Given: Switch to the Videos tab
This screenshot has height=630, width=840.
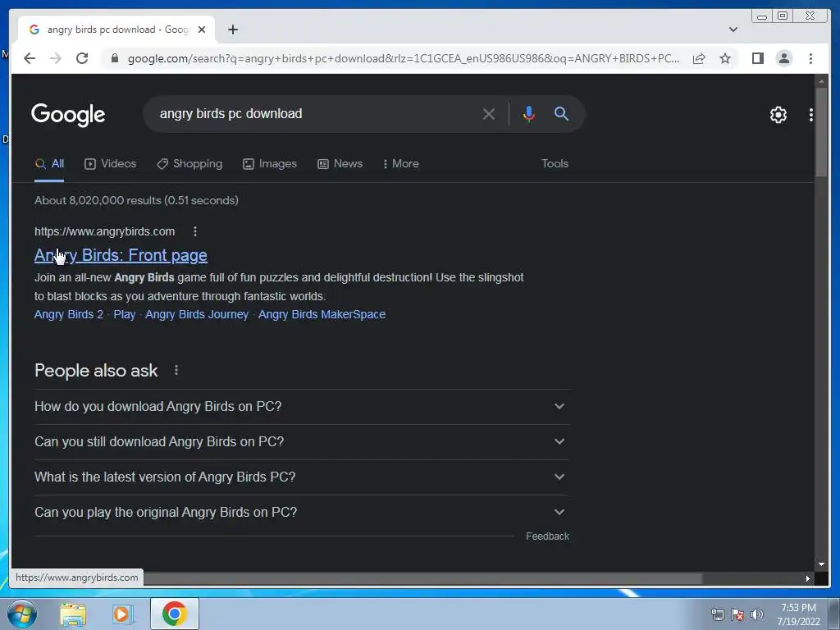Looking at the screenshot, I should (x=111, y=164).
